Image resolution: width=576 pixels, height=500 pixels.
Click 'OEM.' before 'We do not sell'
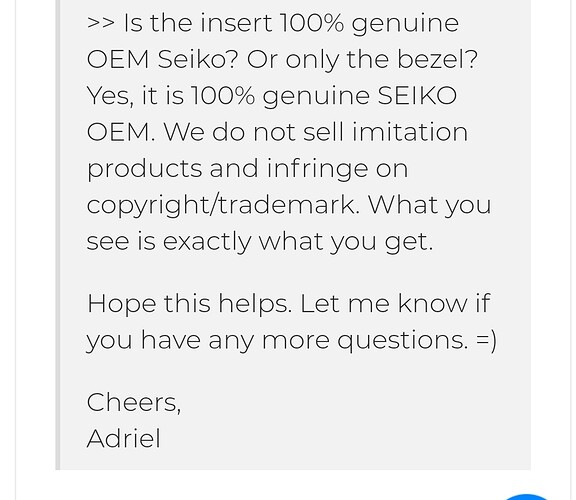(121, 132)
